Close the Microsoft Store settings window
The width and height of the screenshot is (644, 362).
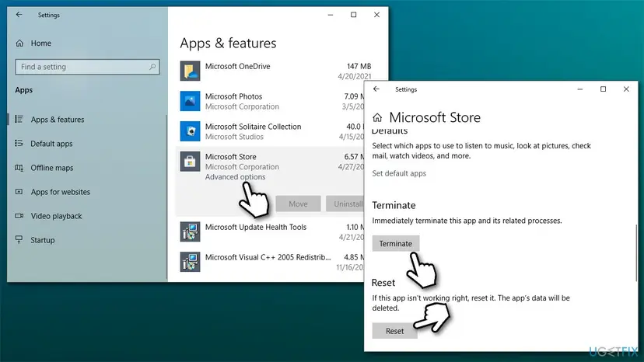[x=626, y=89]
